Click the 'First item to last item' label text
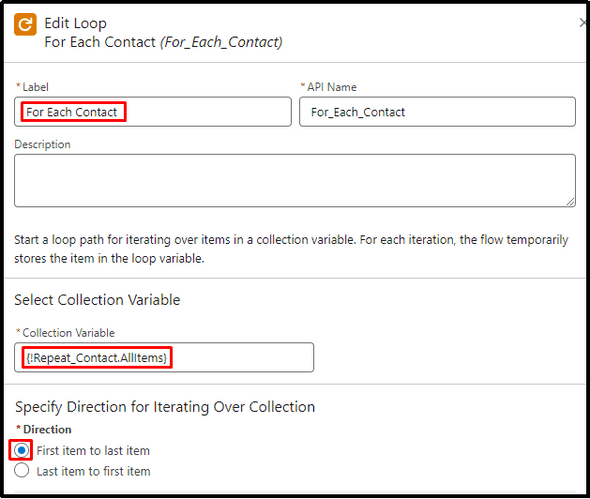The height and width of the screenshot is (499, 590). [93, 450]
